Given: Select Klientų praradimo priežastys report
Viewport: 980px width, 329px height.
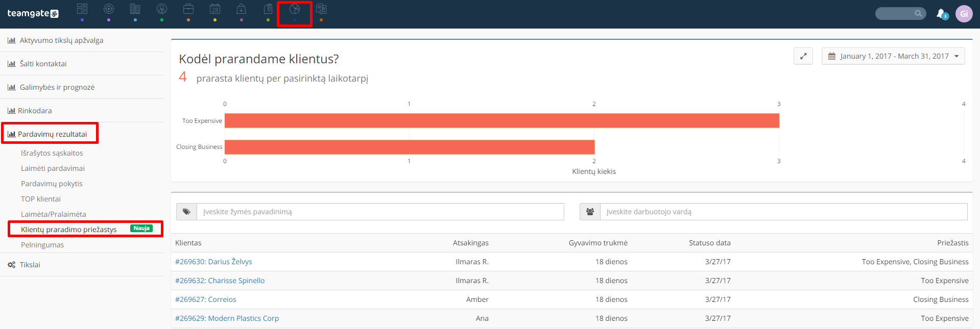Looking at the screenshot, I should pyautogui.click(x=68, y=230).
